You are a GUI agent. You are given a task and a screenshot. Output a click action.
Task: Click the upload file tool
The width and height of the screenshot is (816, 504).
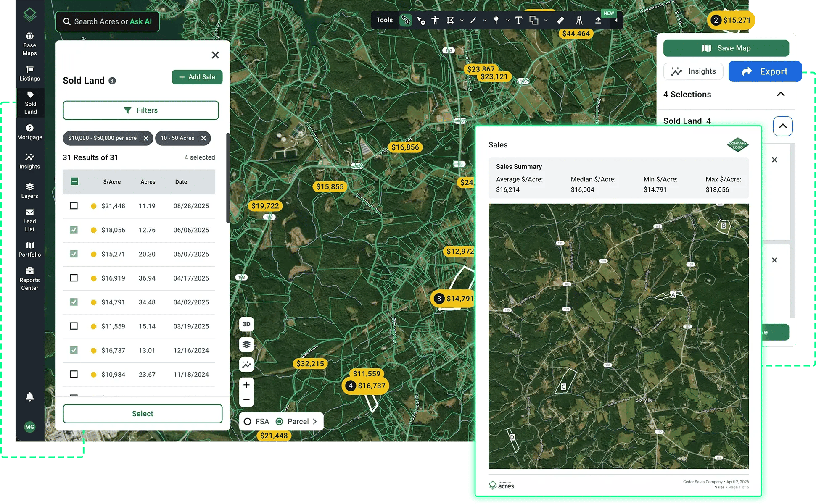coord(598,20)
